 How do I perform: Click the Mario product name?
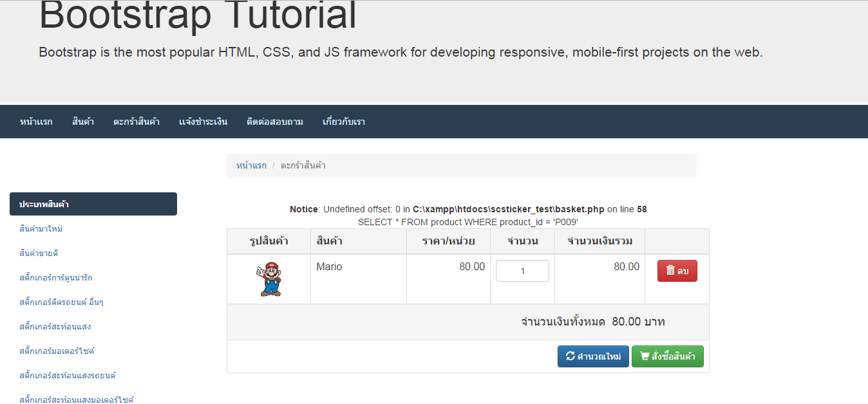point(329,266)
